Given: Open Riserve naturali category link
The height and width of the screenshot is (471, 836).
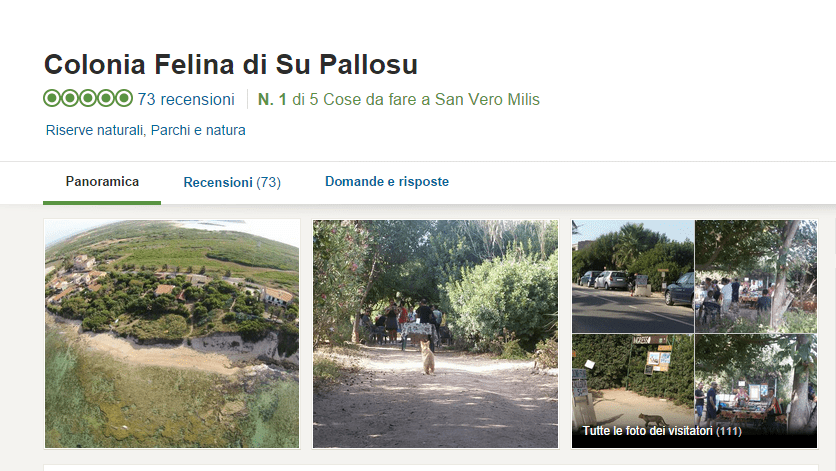Looking at the screenshot, I should (x=94, y=130).
